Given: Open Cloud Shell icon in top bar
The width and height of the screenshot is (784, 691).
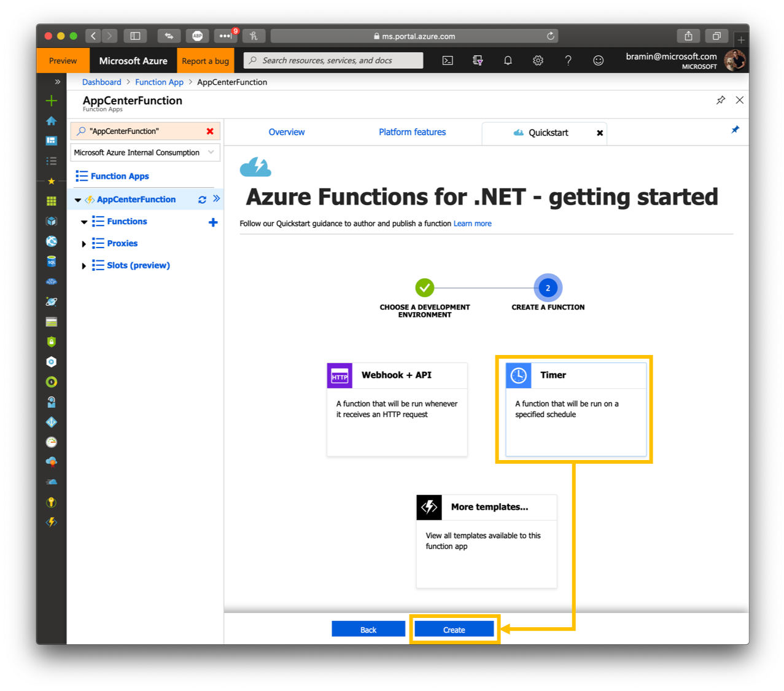Looking at the screenshot, I should [x=448, y=60].
